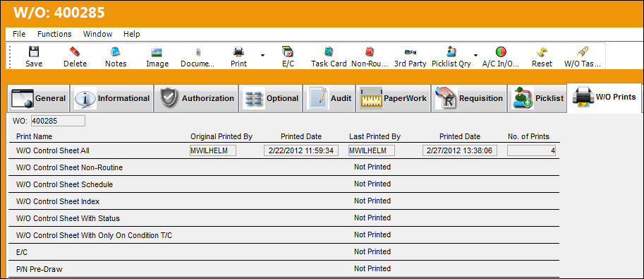Click the 3rd Party icon
The width and height of the screenshot is (644, 279).
tap(411, 52)
